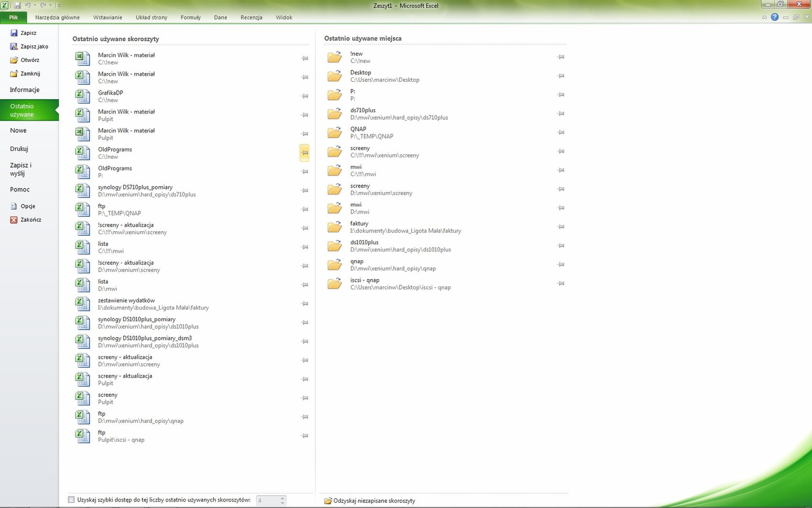Open the Informacje section
This screenshot has height=508, width=812.
pos(25,90)
